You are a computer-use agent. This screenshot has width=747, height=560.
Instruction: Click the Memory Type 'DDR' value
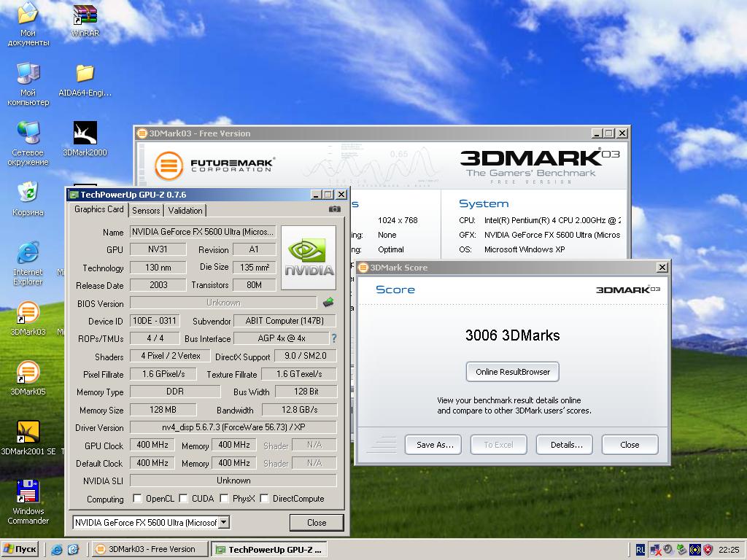click(x=175, y=392)
